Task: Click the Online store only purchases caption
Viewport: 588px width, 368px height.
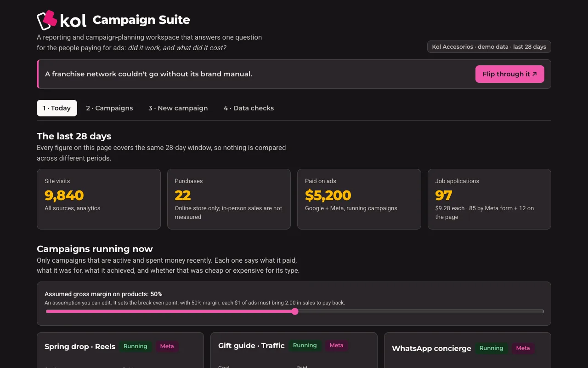Action: coord(228,213)
